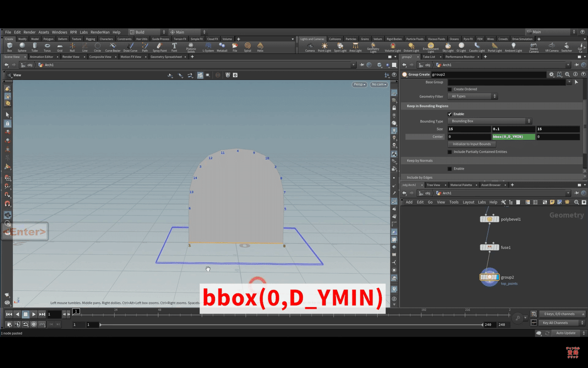Select the L-System shelf tool

point(208,47)
